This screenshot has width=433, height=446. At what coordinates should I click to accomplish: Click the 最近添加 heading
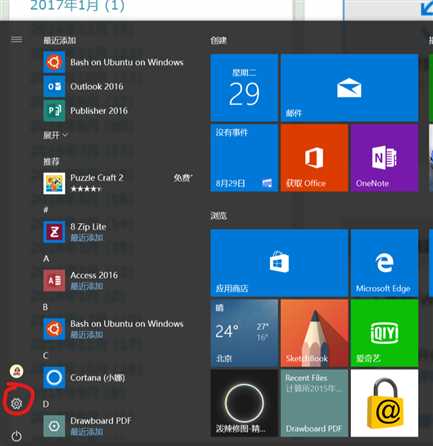click(x=60, y=40)
